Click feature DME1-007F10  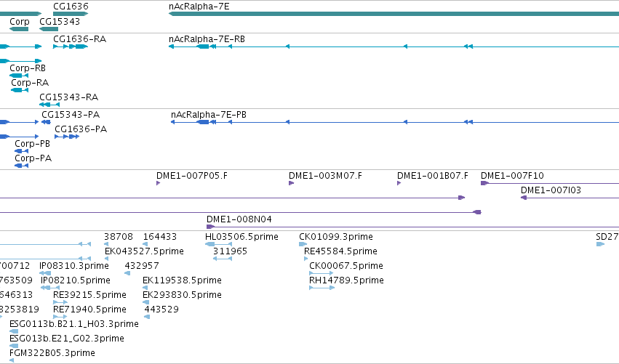coord(512,176)
